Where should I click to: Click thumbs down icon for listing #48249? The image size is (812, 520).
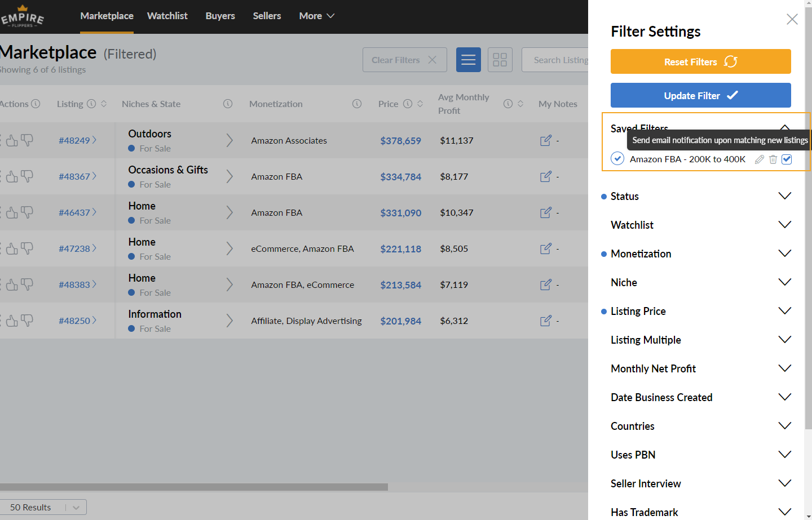[x=27, y=140]
